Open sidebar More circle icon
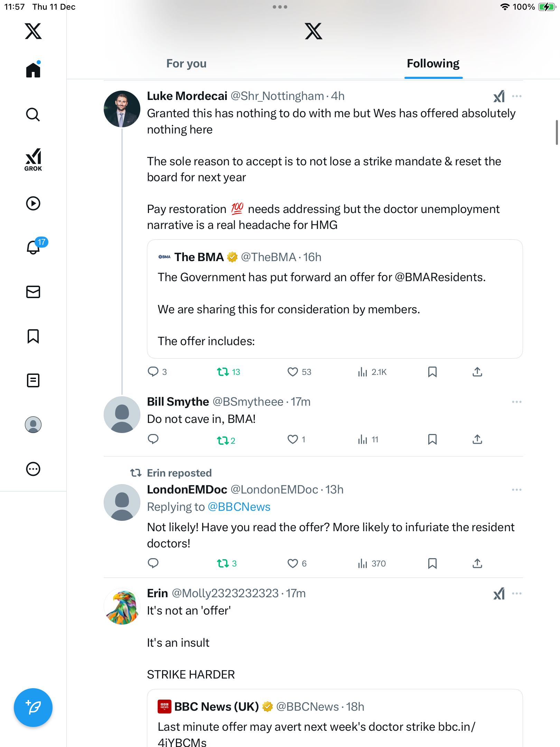Screen dimensions: 560x747 pos(33,469)
